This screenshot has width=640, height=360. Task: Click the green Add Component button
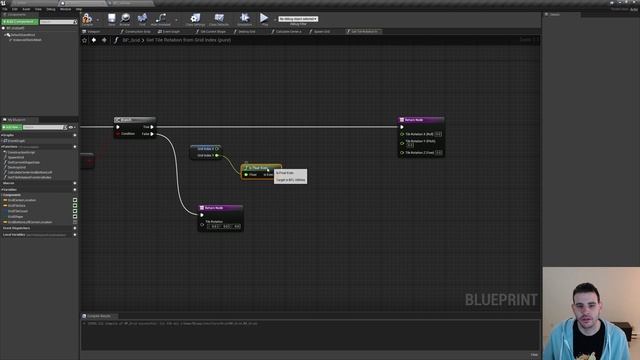pyautogui.click(x=20, y=22)
